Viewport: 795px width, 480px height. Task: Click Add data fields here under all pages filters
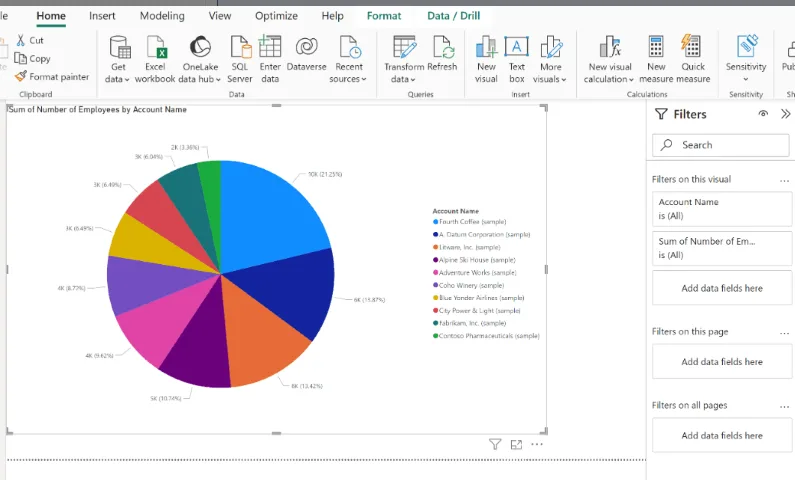721,435
